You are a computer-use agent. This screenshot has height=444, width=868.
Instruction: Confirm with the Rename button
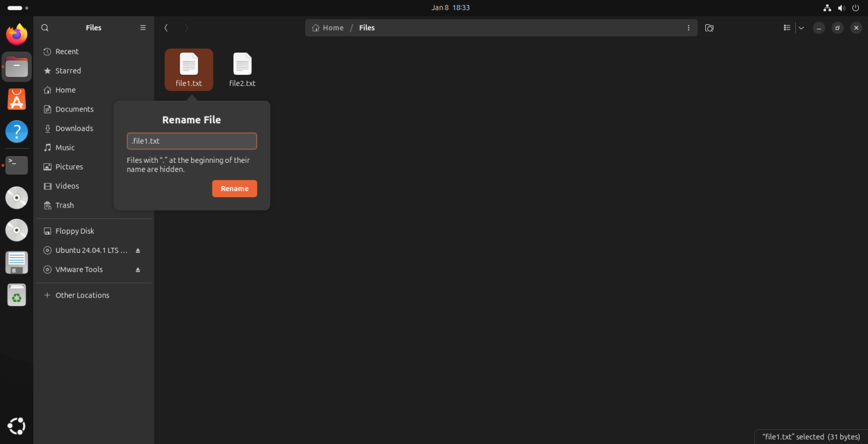(x=234, y=188)
